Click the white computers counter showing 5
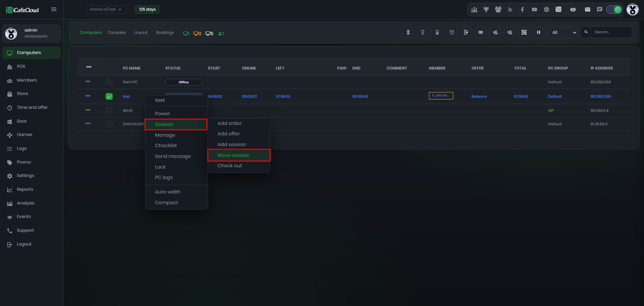Image resolution: width=644 pixels, height=306 pixels. 209,34
